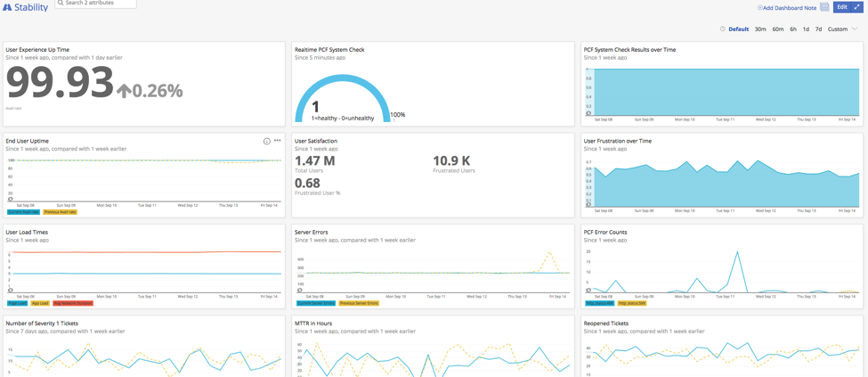Open the Realtime PCF System Check widget title

(329, 49)
